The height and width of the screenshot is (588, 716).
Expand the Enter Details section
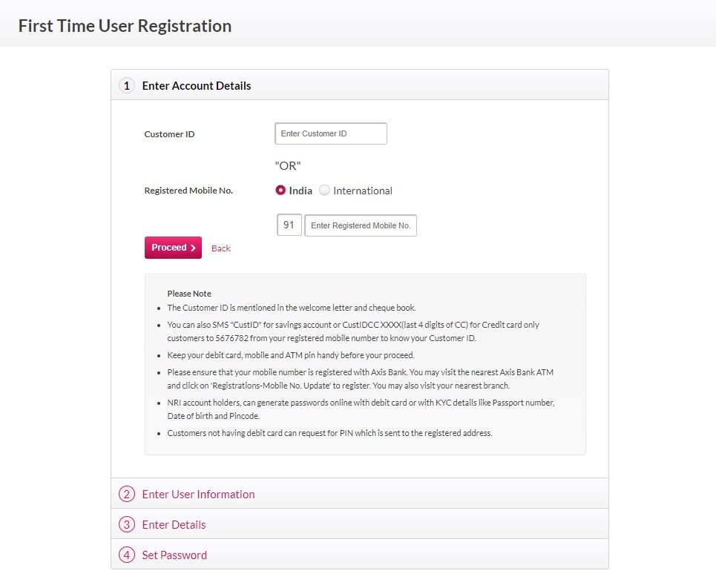(x=174, y=525)
